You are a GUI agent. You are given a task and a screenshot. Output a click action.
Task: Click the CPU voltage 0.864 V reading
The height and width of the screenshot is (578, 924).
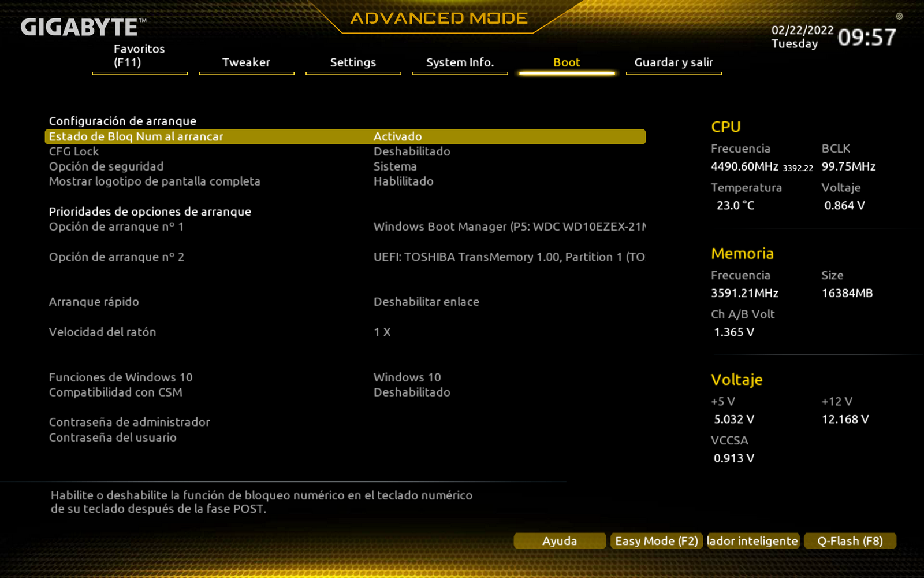(844, 205)
